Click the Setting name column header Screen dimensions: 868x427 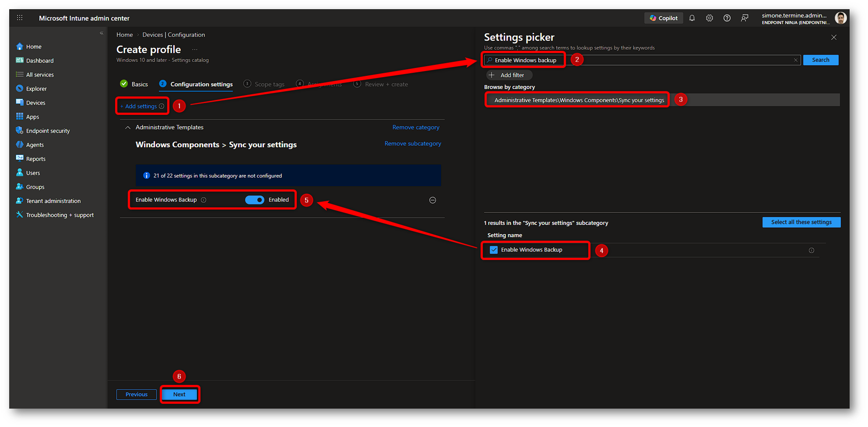tap(505, 235)
